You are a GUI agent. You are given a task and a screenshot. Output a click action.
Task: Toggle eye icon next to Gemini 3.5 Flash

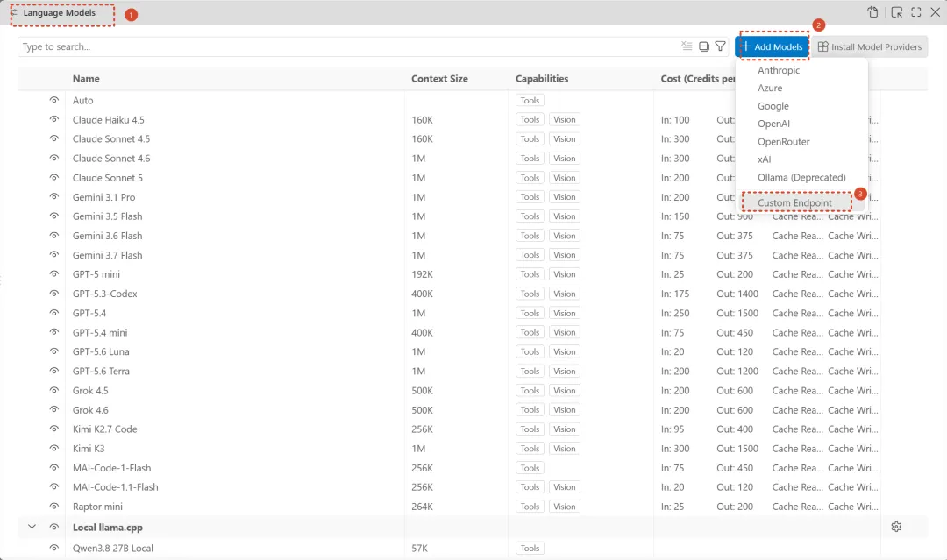coord(54,216)
